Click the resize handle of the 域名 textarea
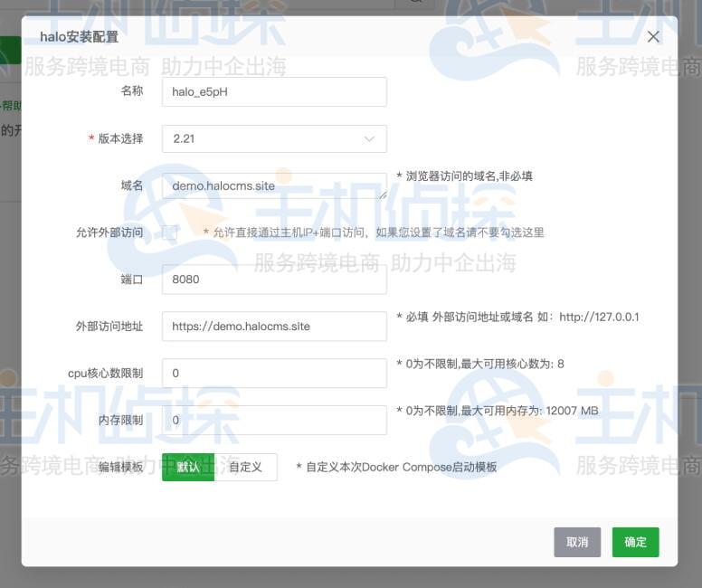 (383, 195)
